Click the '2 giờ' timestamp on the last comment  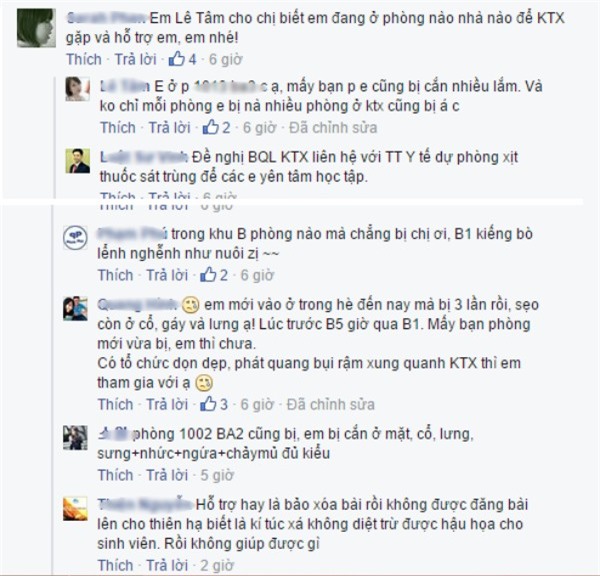(217, 565)
